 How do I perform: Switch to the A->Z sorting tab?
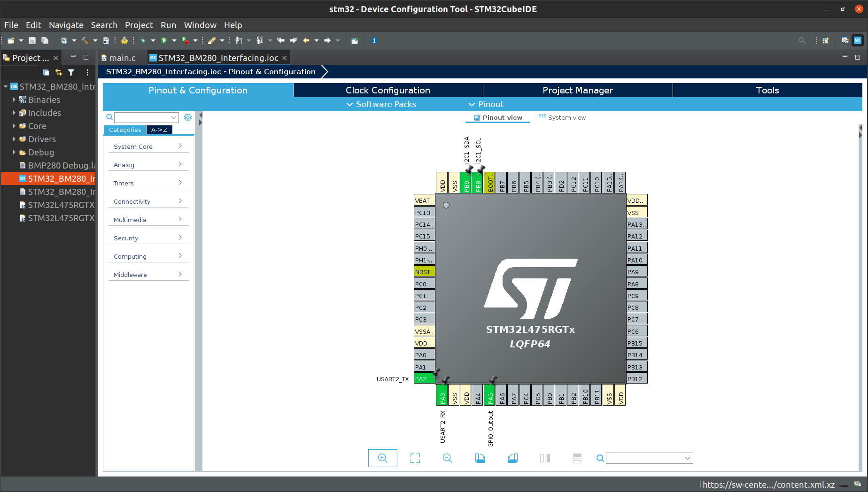pyautogui.click(x=159, y=130)
